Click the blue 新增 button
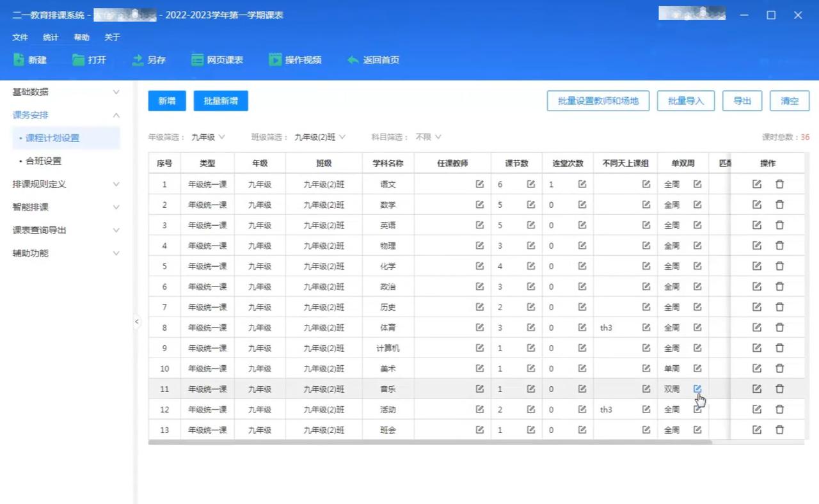Viewport: 819px width, 504px height. (167, 101)
